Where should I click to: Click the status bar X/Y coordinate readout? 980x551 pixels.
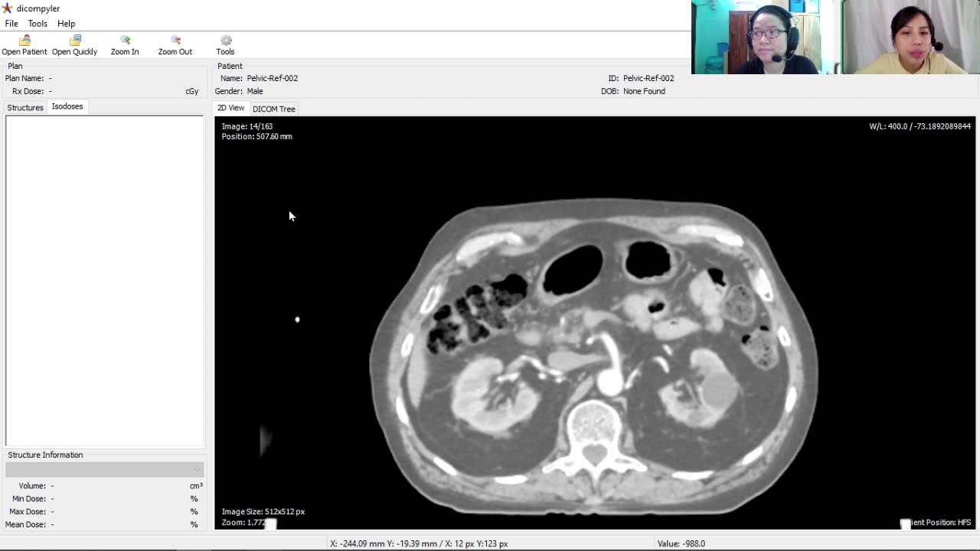[419, 543]
